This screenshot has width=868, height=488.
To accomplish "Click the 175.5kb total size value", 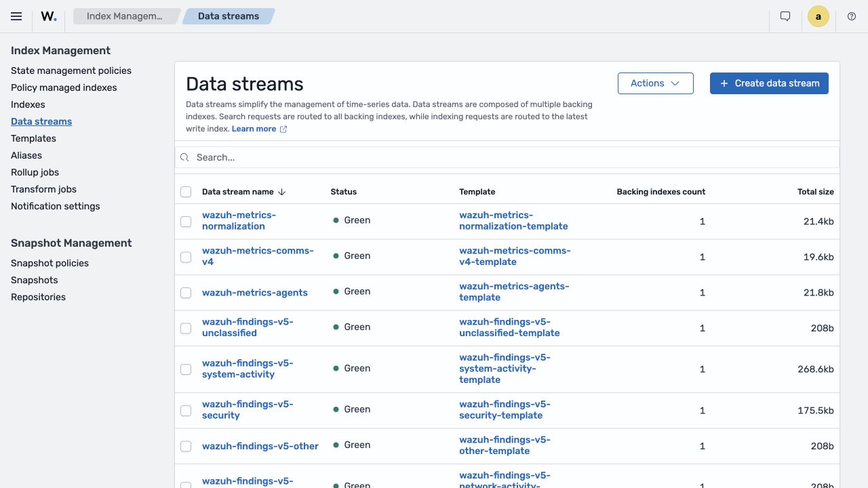I will (816, 411).
